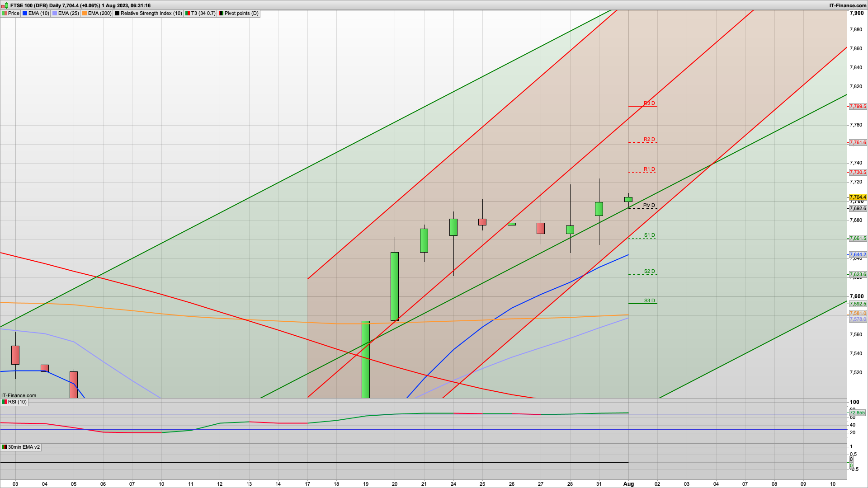Click the blue 7,644.2 EMA price tag
The width and height of the screenshot is (868, 488).
click(858, 255)
